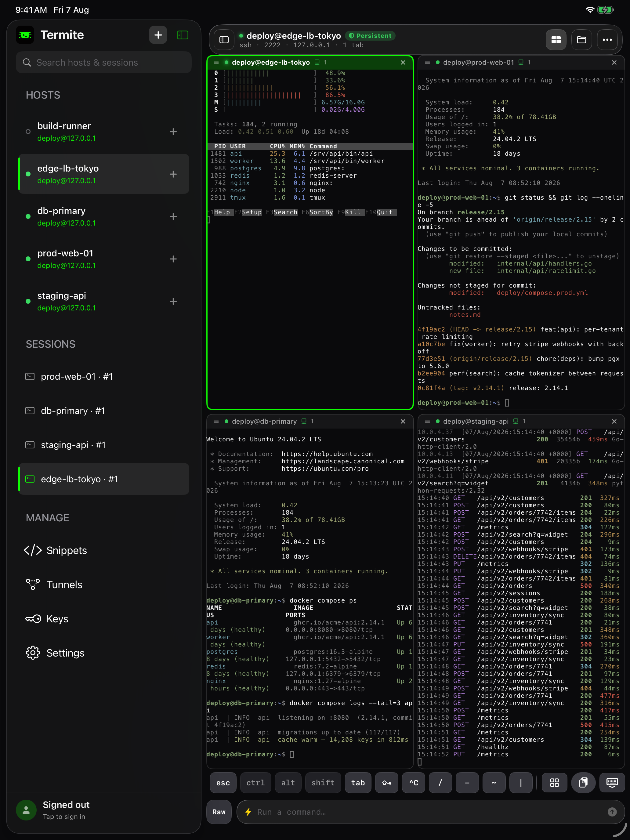
Task: Toggle the ctrl modifier key
Action: 255,783
